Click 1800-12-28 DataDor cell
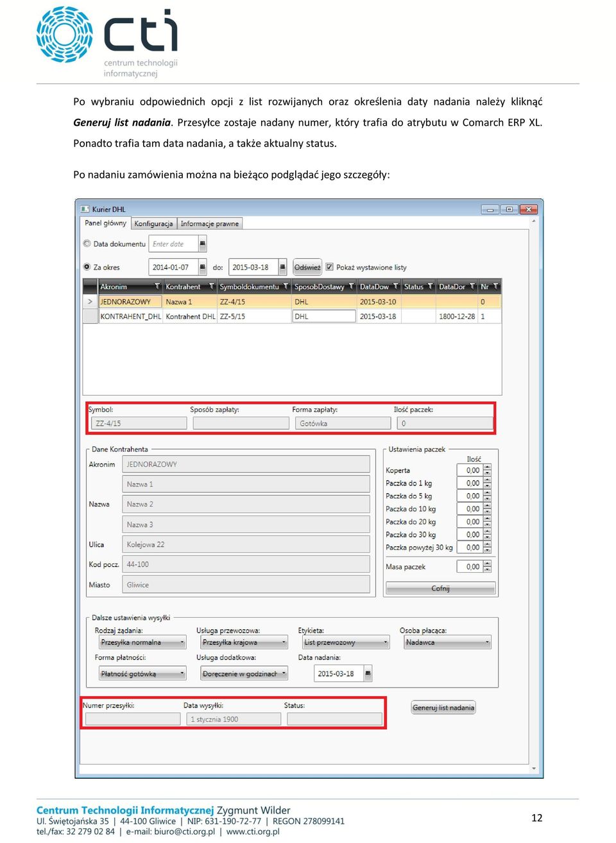The image size is (616, 843). [x=457, y=317]
